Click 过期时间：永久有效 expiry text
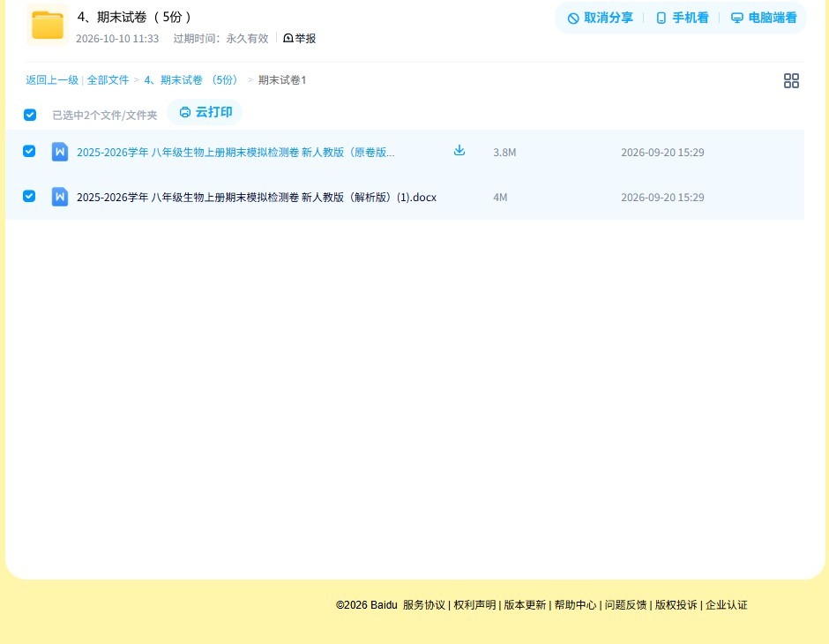The height and width of the screenshot is (644, 829). click(x=221, y=39)
